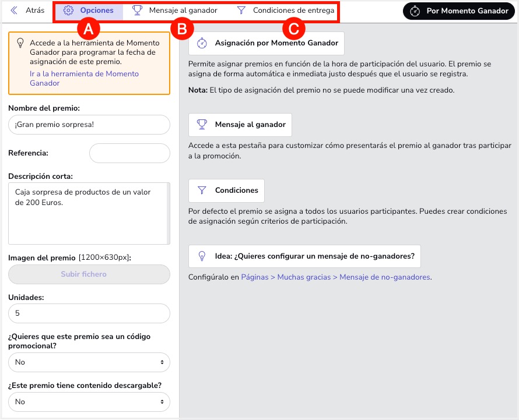Click the stopwatch icon in Por Momento Ganador badge
This screenshot has width=519, height=420.
coord(415,11)
